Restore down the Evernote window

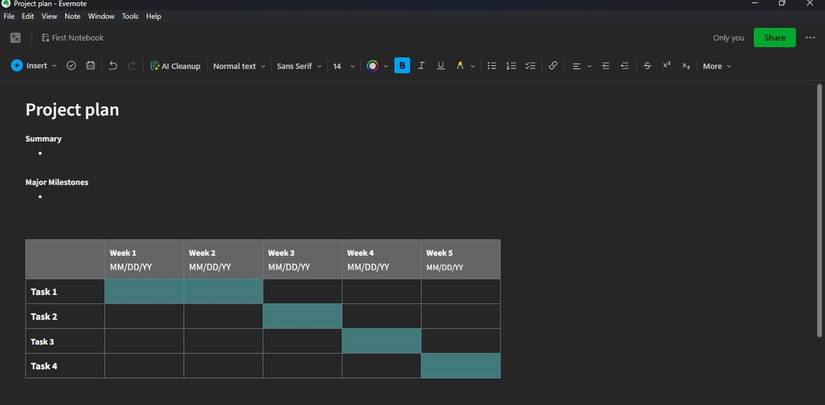782,3
